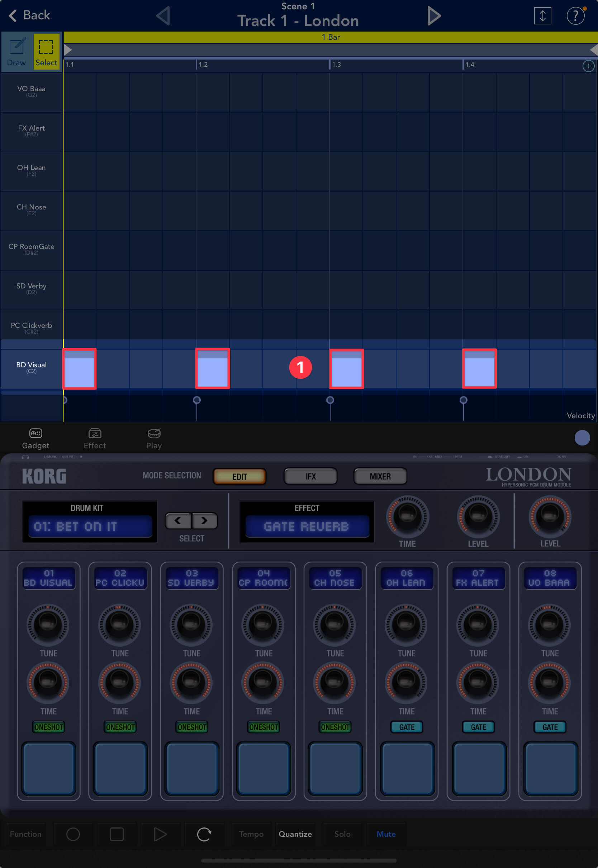
Task: Select the next drum kit arrow
Action: 204,520
